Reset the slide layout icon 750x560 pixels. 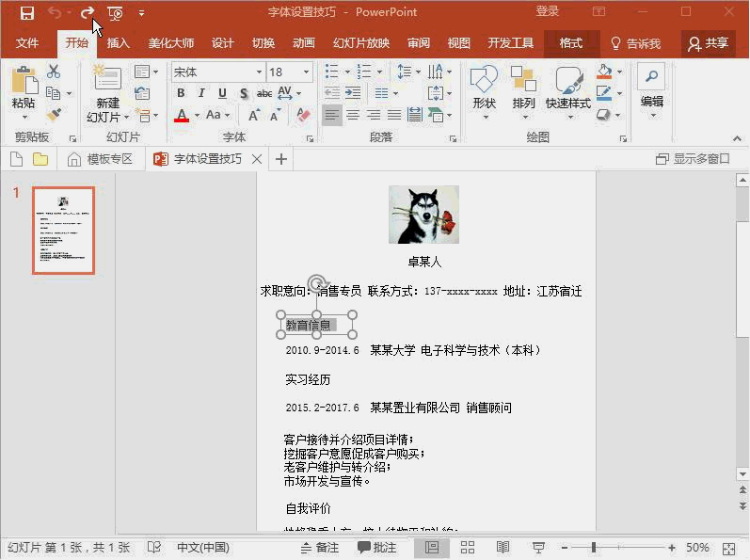[x=142, y=93]
